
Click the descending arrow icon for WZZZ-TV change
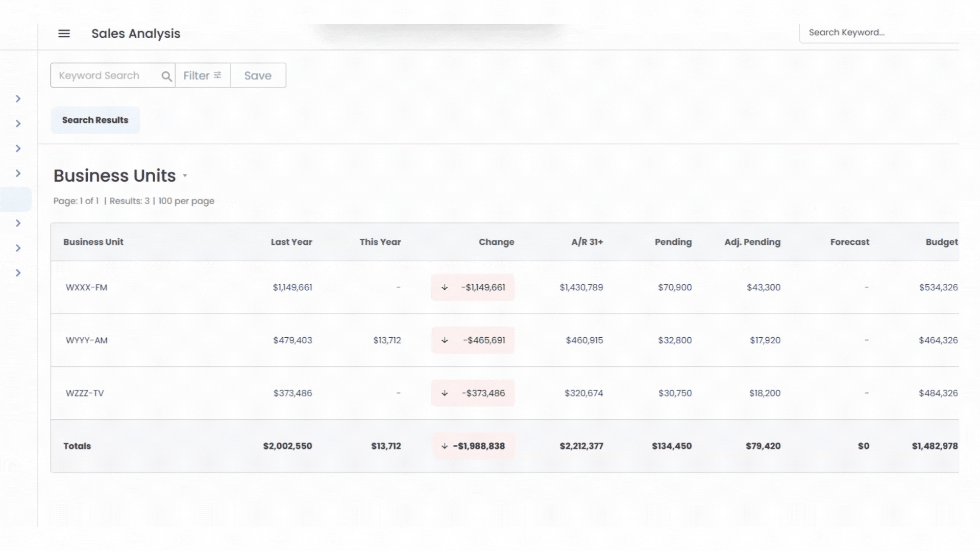tap(444, 393)
